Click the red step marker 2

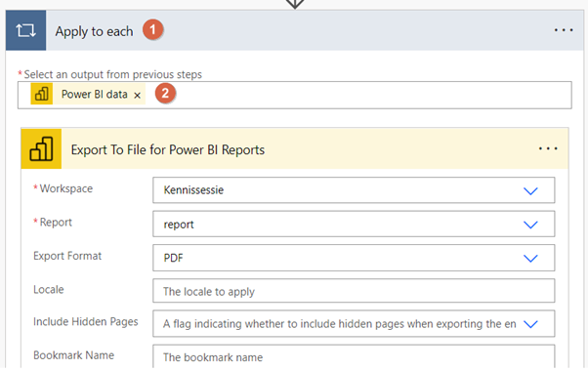click(165, 93)
